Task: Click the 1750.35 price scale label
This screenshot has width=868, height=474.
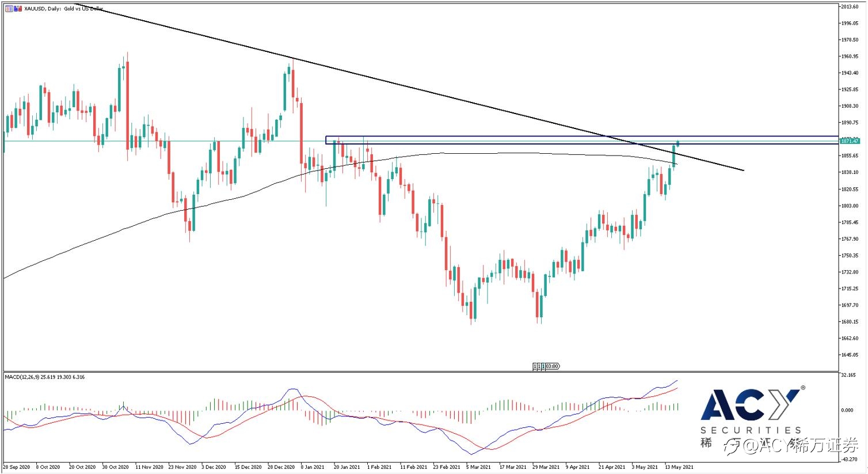Action: [850, 256]
